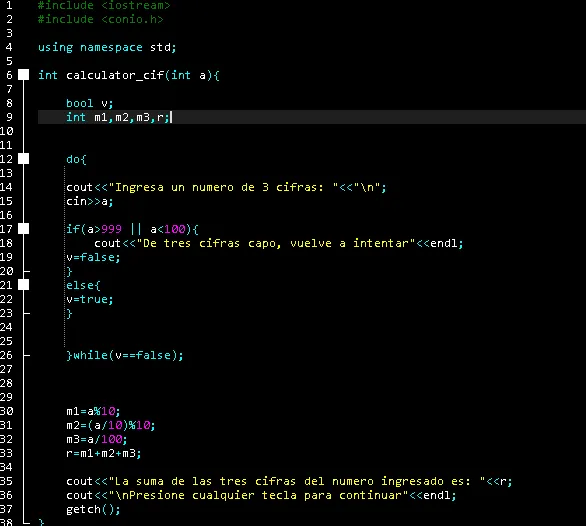Click the '}while(v==false);' line
The image size is (586, 526).
[125, 355]
